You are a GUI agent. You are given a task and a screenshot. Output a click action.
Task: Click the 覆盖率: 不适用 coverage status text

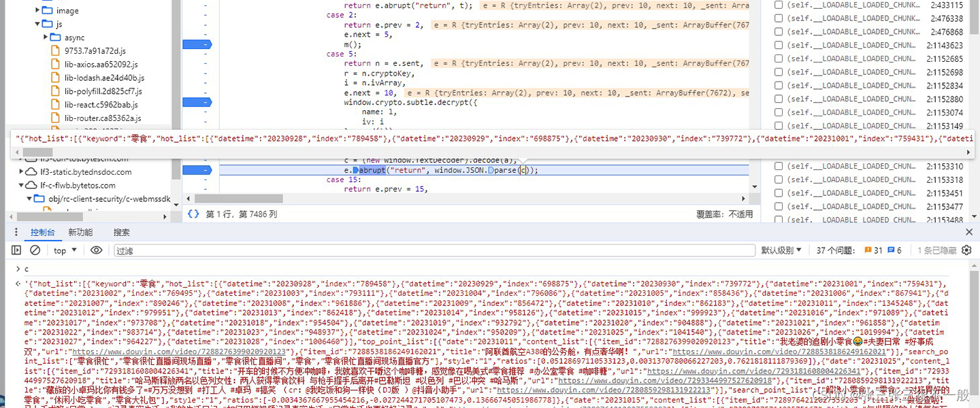[724, 214]
